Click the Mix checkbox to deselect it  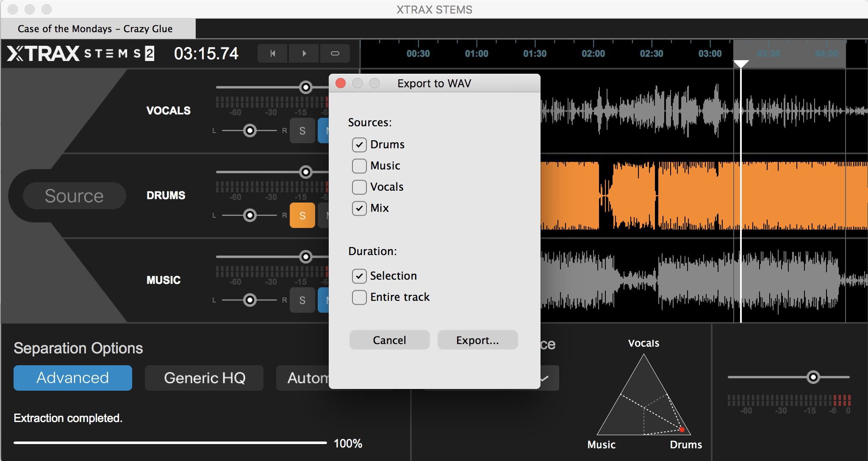[x=359, y=208]
